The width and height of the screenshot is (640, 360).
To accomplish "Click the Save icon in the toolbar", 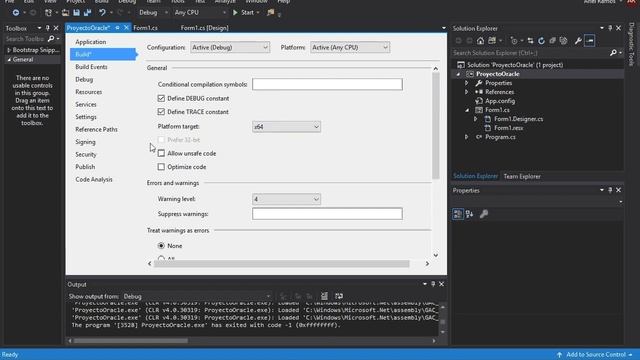I will pyautogui.click(x=76, y=13).
